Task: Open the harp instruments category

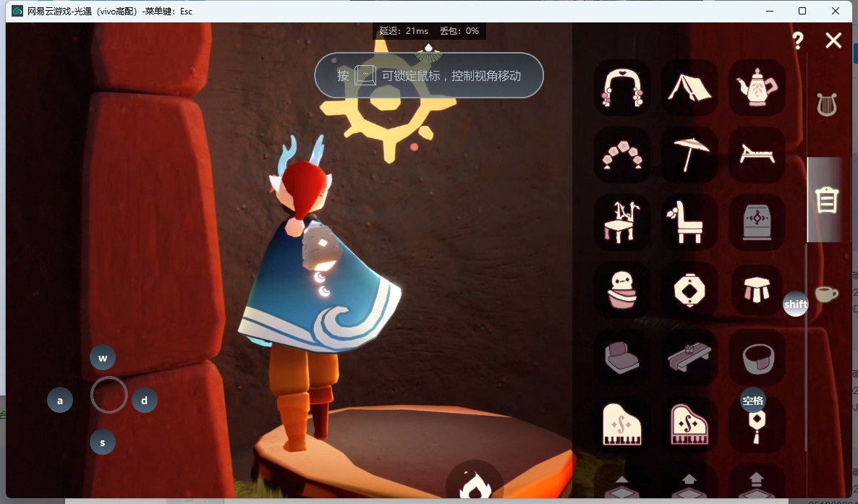Action: (x=827, y=105)
